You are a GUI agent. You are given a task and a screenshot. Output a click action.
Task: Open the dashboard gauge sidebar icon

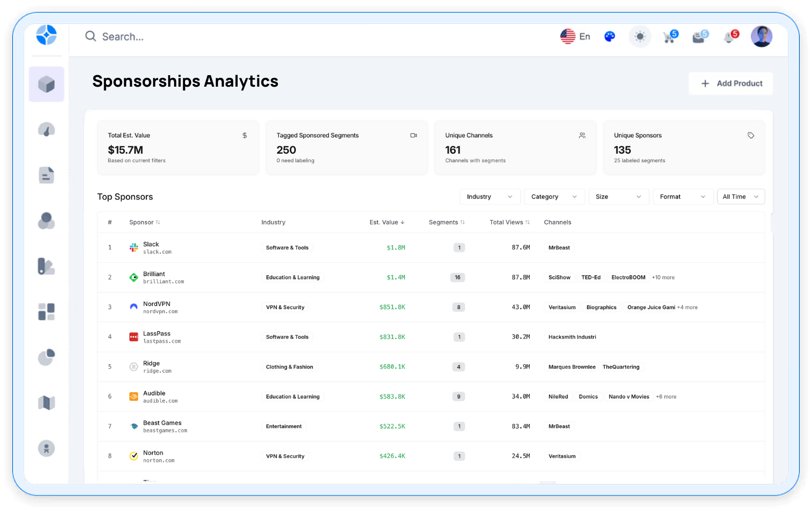click(47, 129)
